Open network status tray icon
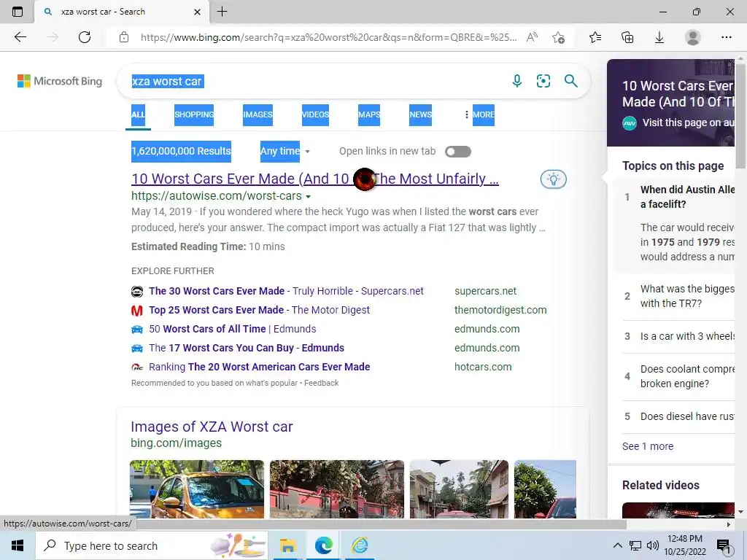The width and height of the screenshot is (747, 560). 635,545
